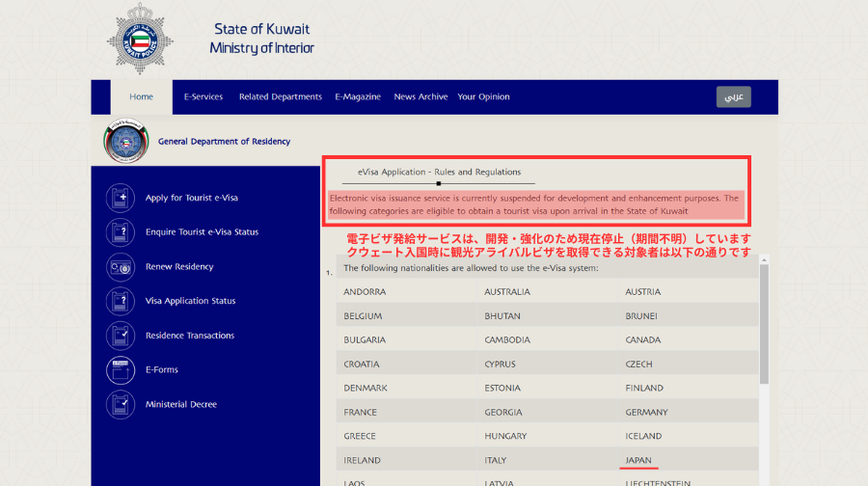
Task: Select BULGARIA in the nationalities table
Action: point(365,339)
